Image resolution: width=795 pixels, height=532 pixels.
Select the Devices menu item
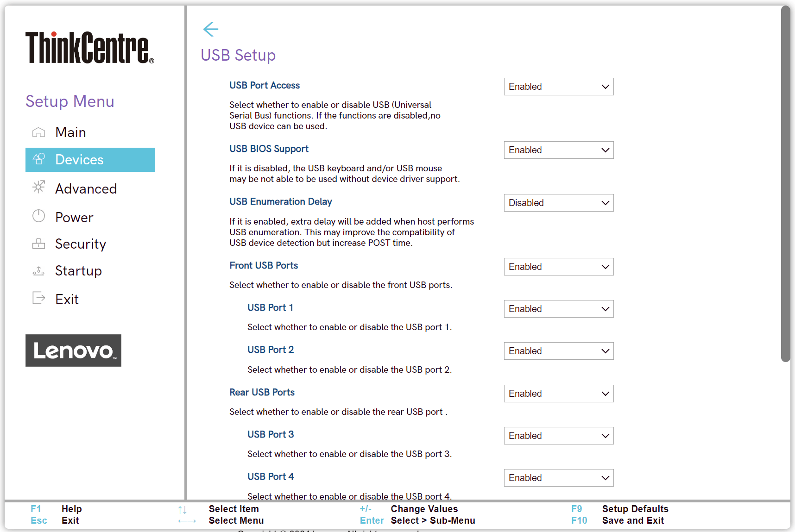pos(90,160)
